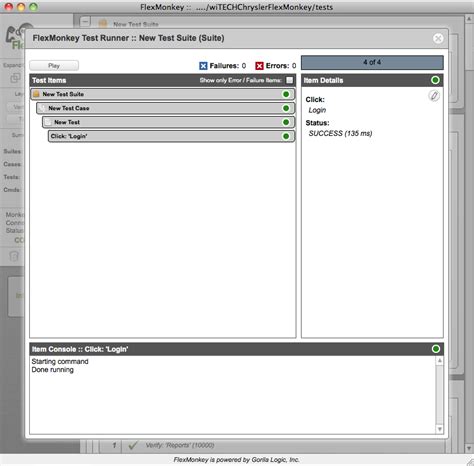Image resolution: width=474 pixels, height=466 pixels.
Task: Click the pencil edit icon in Item Details
Action: 434,96
